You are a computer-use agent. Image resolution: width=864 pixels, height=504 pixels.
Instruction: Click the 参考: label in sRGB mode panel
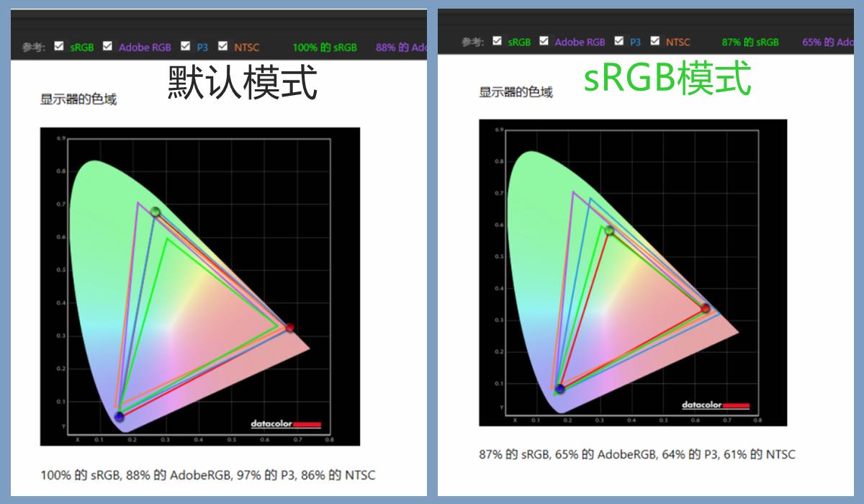coord(472,42)
